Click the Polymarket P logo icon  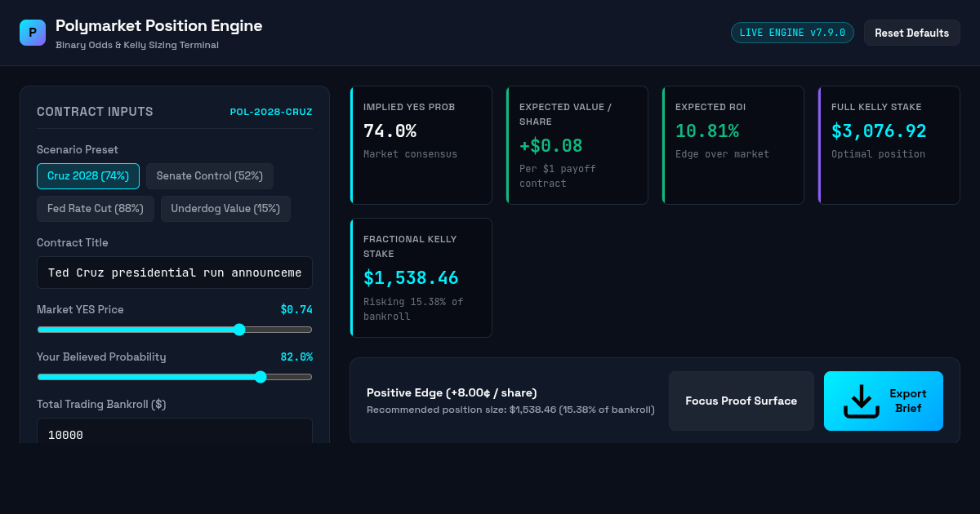33,33
